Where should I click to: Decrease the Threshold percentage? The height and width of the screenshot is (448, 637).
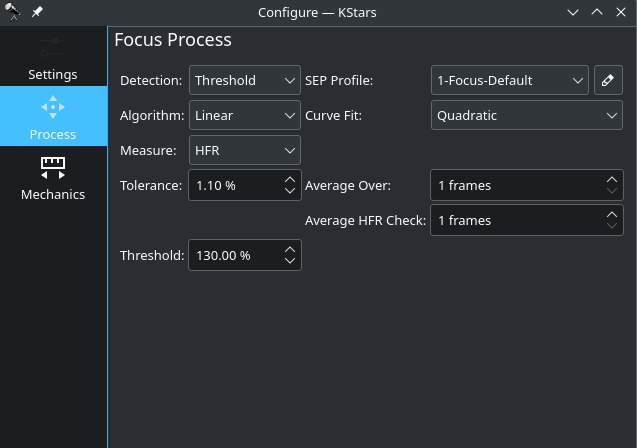290,260
